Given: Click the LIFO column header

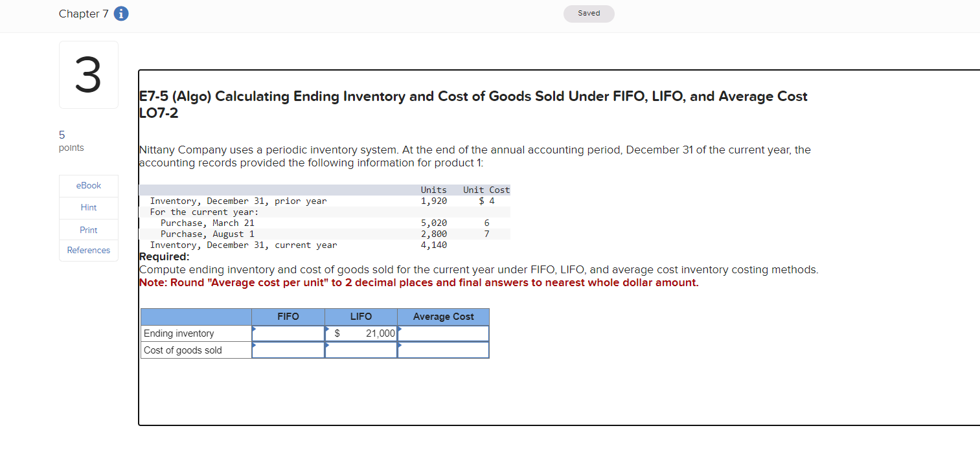Looking at the screenshot, I should (361, 317).
